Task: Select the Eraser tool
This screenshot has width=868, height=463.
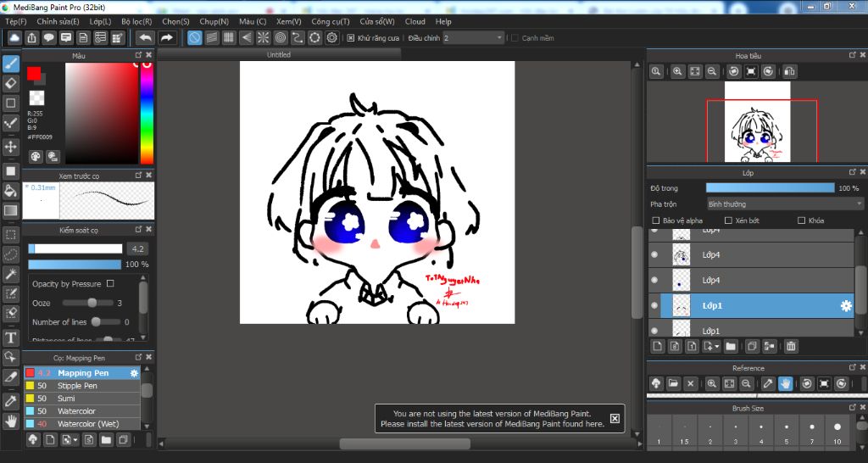Action: tap(10, 84)
